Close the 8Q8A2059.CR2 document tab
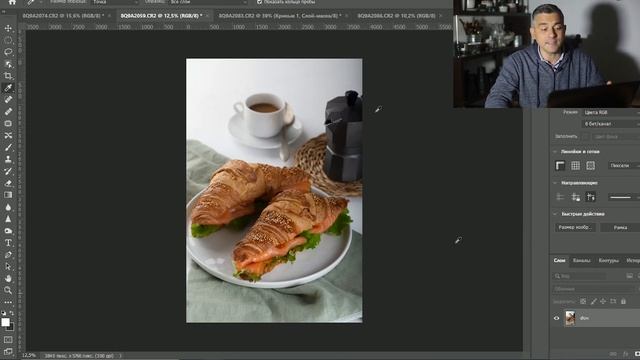This screenshot has height=360, width=640. pos(207,16)
